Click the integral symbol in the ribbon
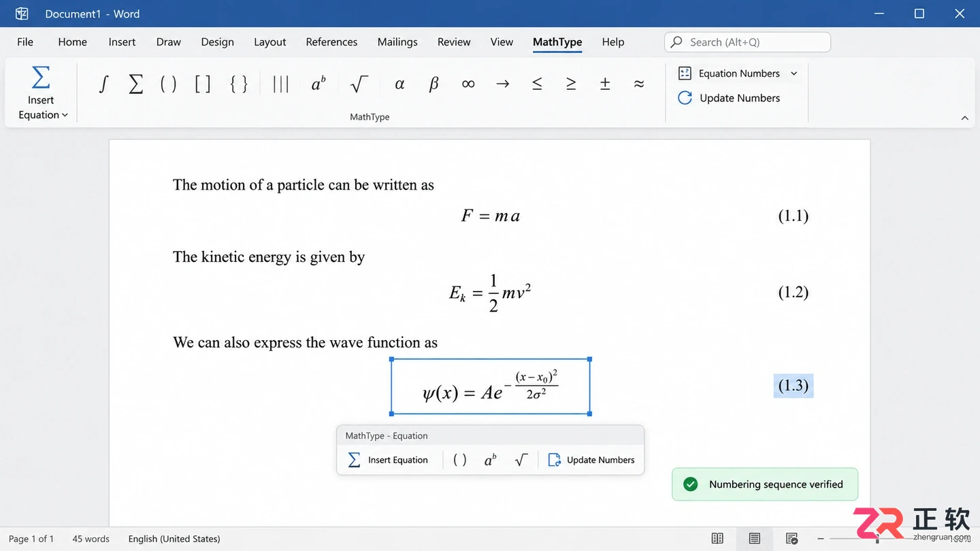Viewport: 980px width, 551px height. (x=103, y=84)
